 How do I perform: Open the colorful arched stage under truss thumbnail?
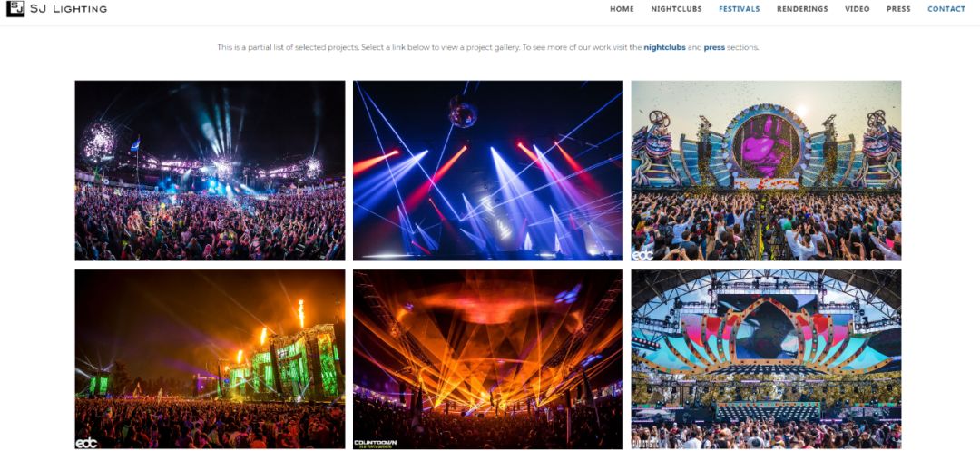766,359
